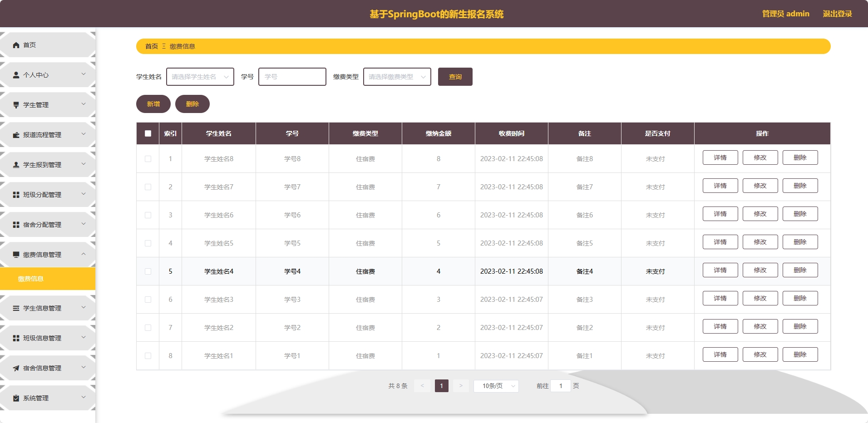The image size is (868, 423).
Task: Collapse the 缴费信息管理 menu chevron
Action: 84,254
